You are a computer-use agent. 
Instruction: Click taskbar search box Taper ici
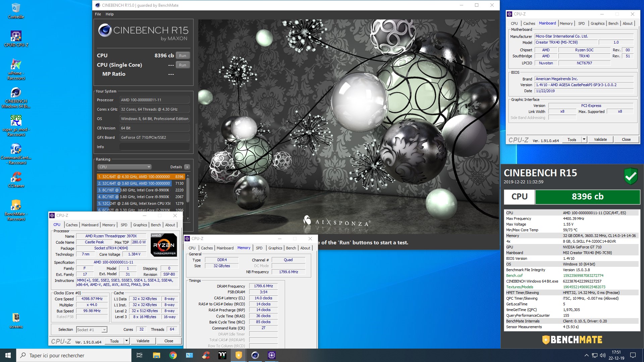click(x=74, y=355)
